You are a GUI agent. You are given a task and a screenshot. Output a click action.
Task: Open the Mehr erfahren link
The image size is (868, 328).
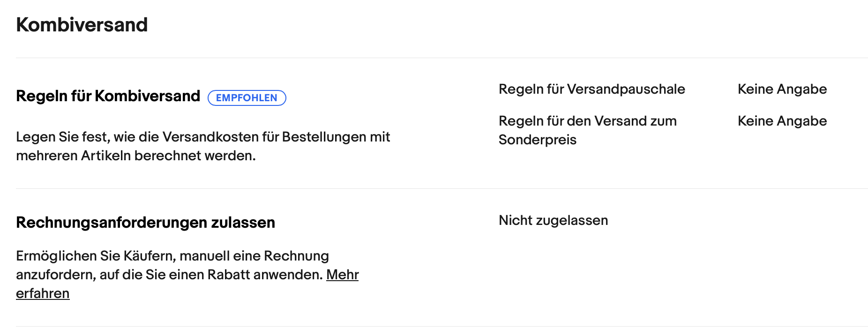(x=342, y=275)
